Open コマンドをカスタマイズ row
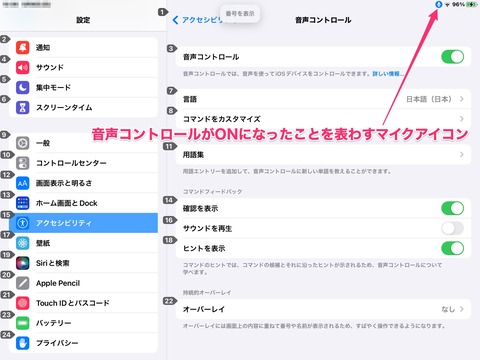Screen dimensions: 480x360 [323, 119]
